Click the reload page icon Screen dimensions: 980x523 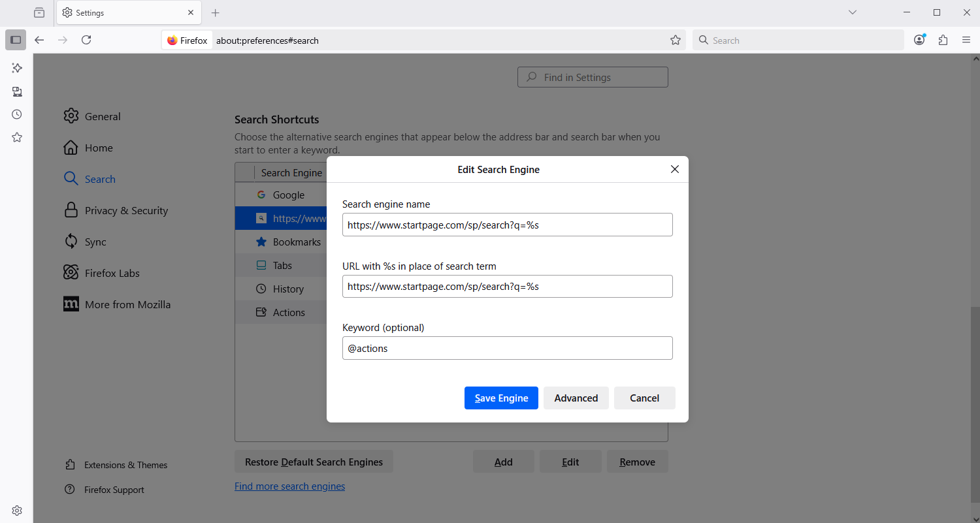(86, 40)
